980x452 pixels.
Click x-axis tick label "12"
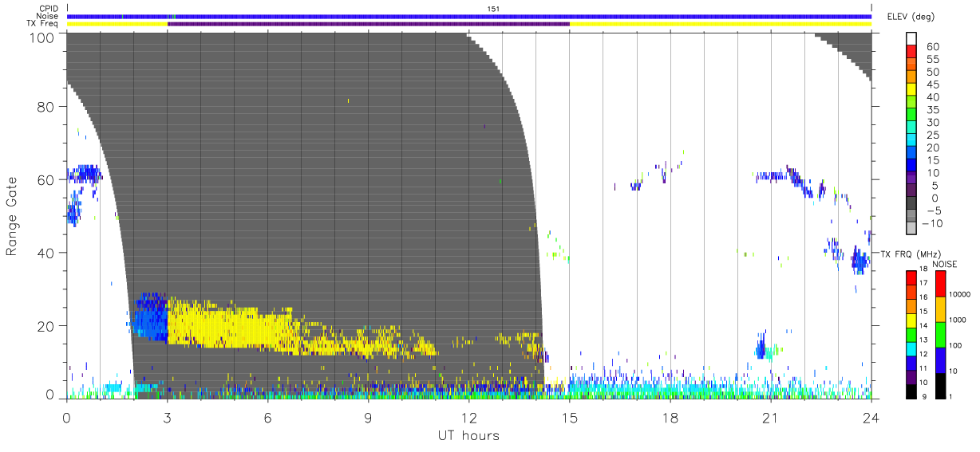coord(469,417)
